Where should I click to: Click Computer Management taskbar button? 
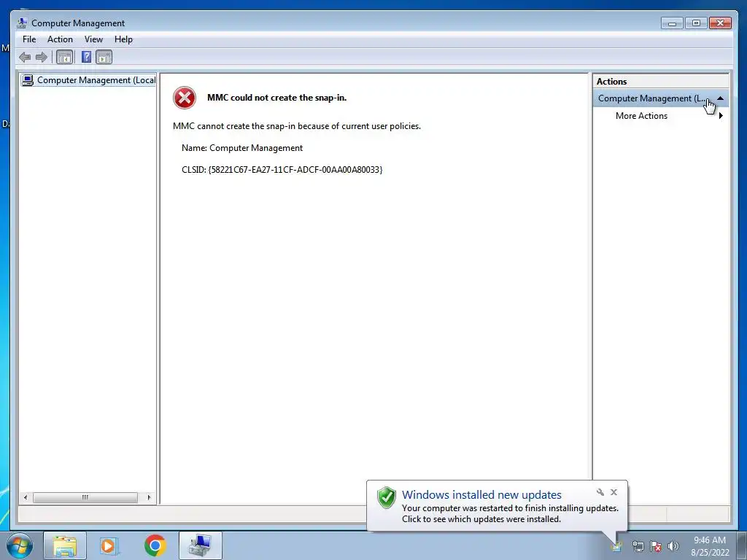coord(201,545)
